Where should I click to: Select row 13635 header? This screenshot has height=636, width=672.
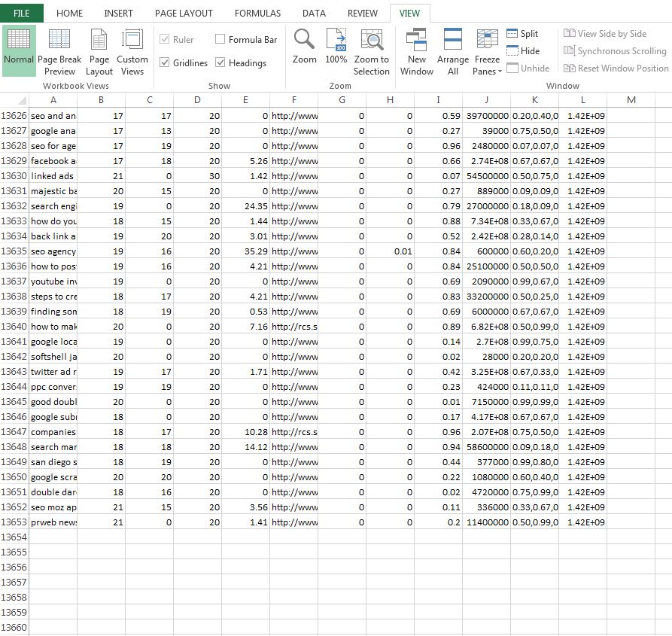point(14,251)
